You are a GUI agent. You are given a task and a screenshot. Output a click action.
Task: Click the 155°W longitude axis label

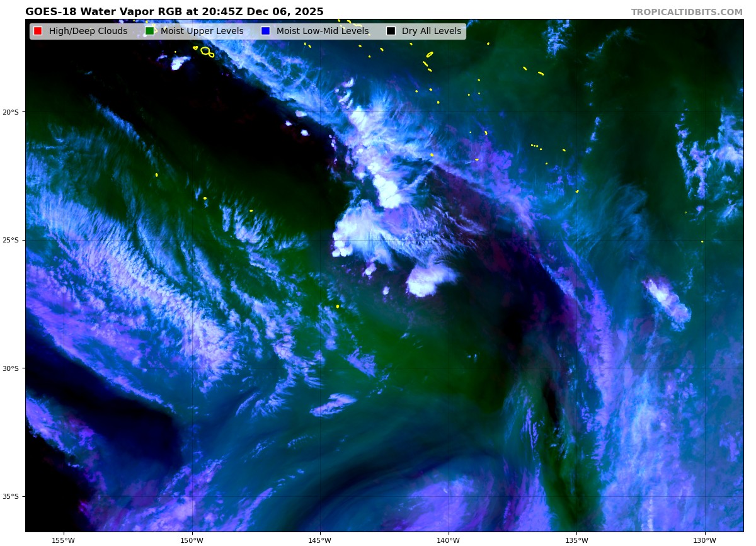(x=63, y=540)
